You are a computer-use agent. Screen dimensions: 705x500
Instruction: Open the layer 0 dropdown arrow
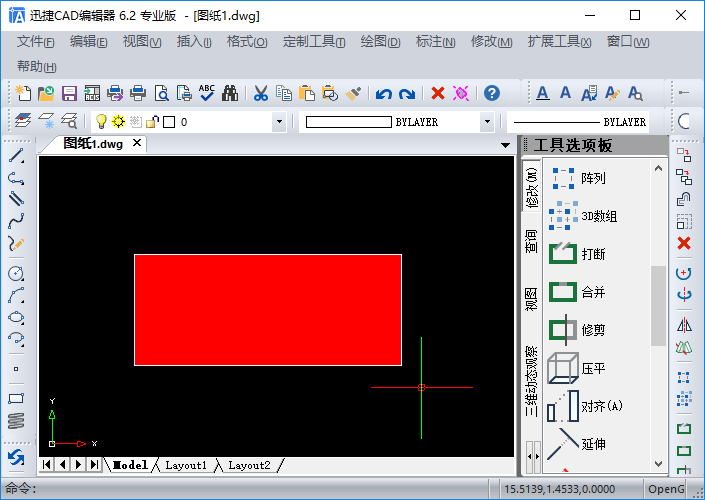(x=279, y=122)
